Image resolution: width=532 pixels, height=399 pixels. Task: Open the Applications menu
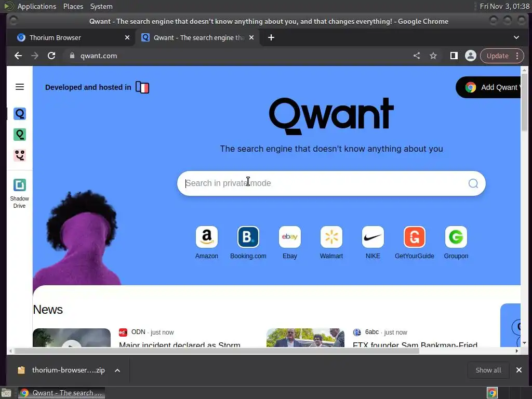coord(37,6)
